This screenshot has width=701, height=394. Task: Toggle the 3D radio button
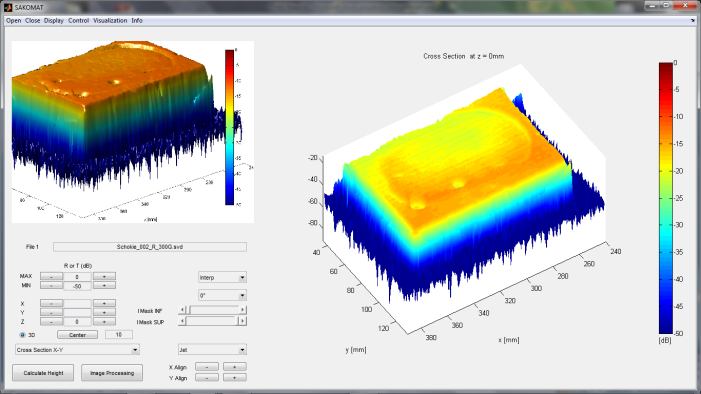click(x=22, y=335)
